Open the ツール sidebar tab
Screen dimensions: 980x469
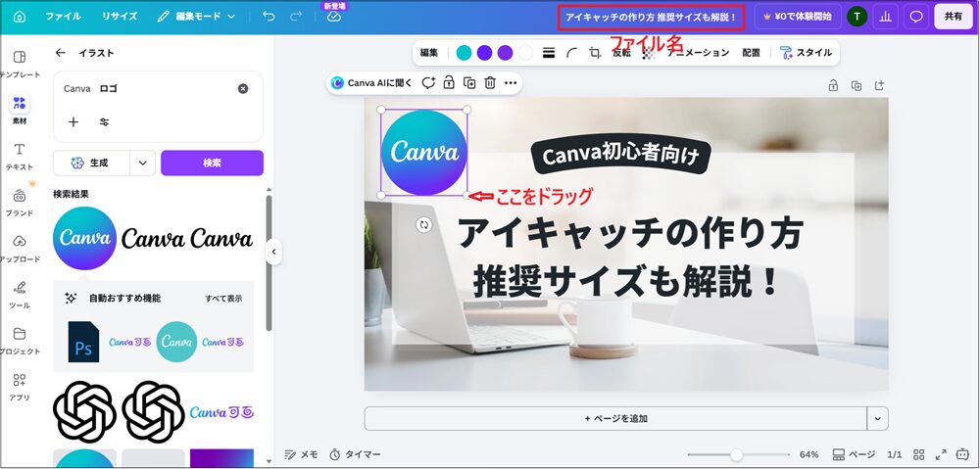point(20,295)
